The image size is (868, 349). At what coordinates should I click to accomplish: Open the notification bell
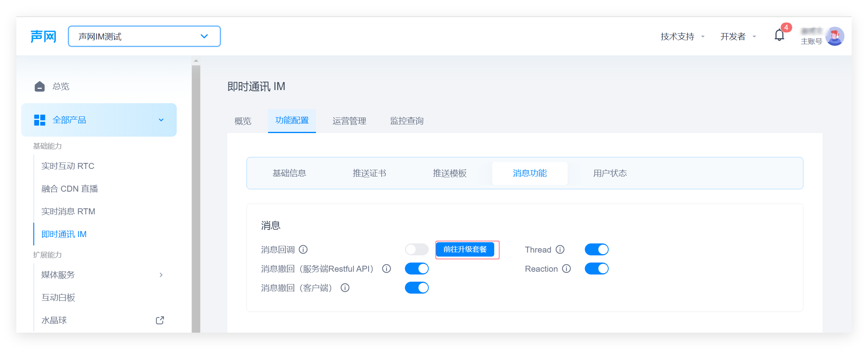click(x=779, y=35)
